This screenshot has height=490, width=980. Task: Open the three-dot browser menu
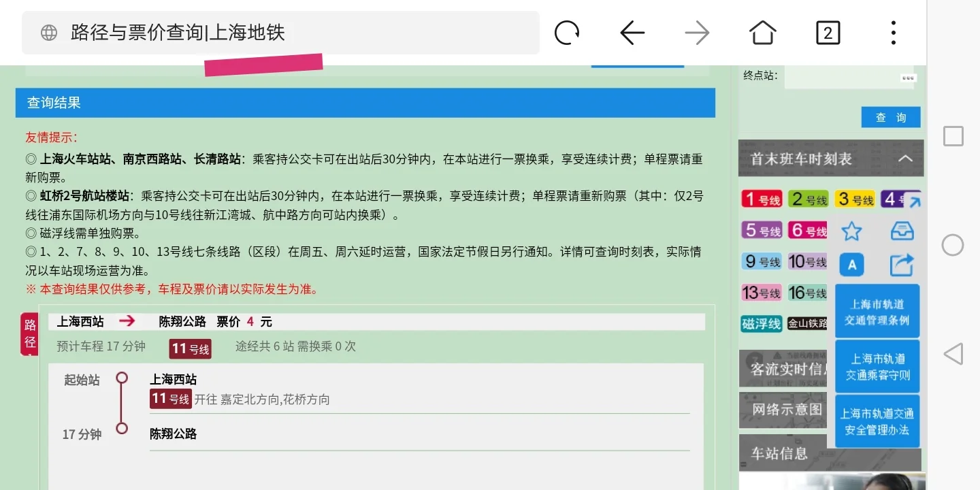tap(893, 32)
